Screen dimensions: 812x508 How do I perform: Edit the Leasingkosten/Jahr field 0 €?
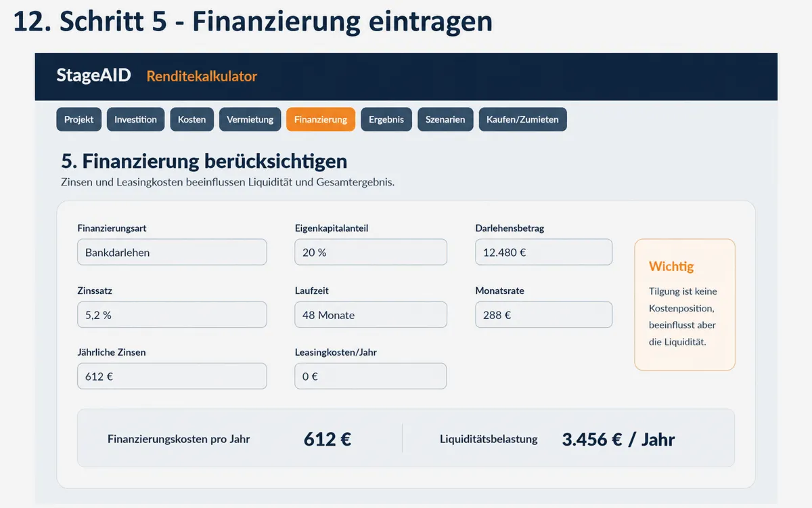click(x=371, y=376)
